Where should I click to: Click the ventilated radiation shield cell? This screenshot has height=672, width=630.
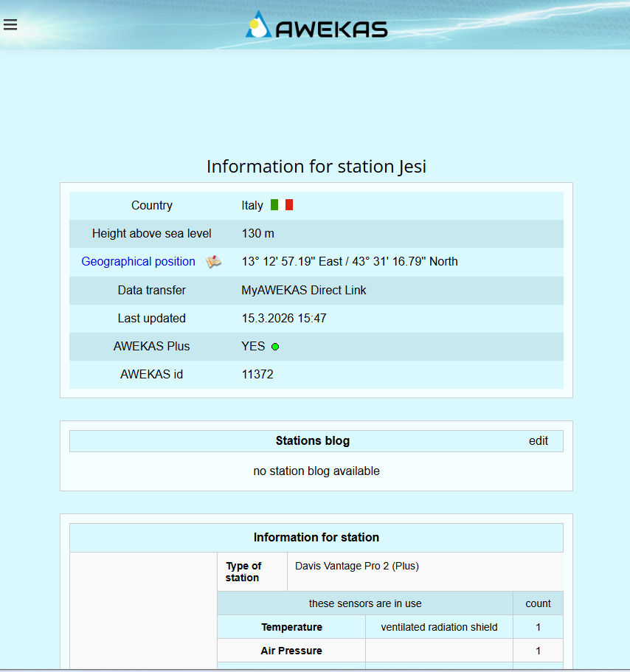click(439, 627)
